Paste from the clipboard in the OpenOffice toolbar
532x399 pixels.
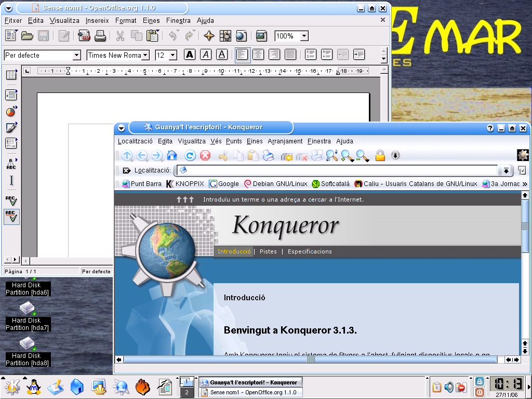152,36
